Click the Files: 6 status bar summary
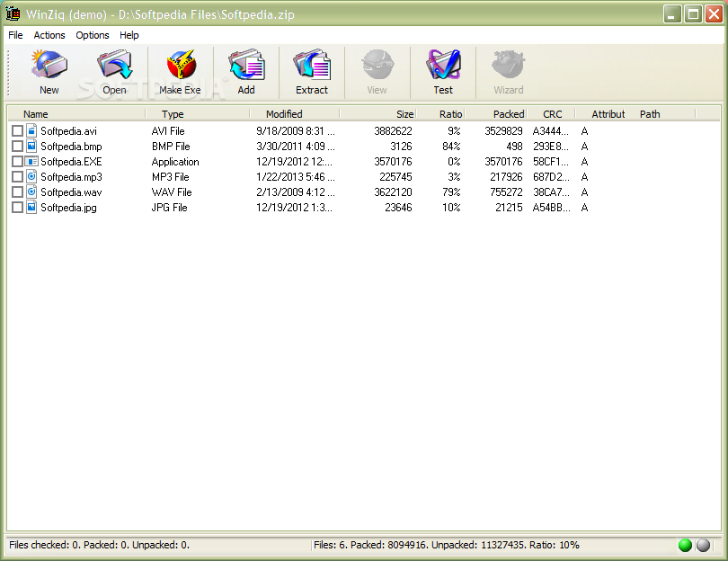 click(446, 545)
